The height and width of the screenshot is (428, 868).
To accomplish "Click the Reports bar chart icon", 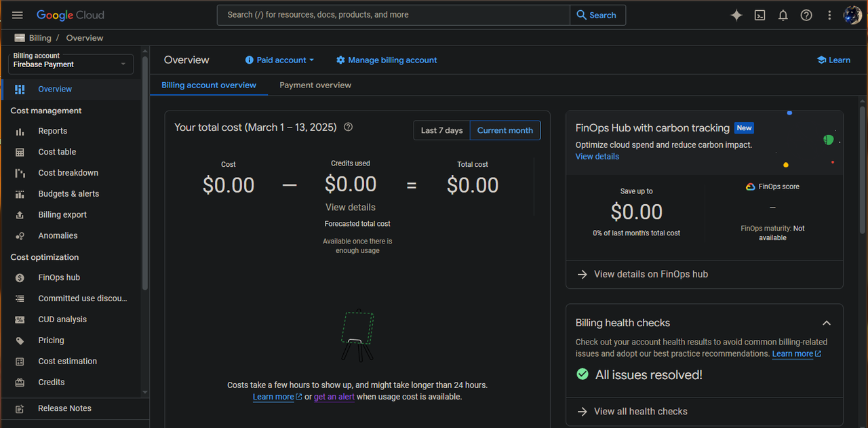I will 20,131.
